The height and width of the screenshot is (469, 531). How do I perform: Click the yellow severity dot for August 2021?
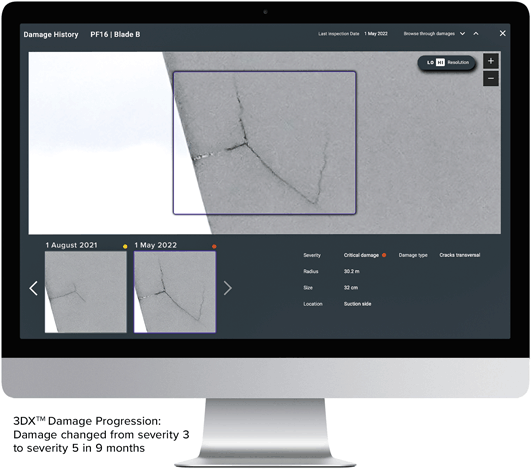click(x=125, y=247)
